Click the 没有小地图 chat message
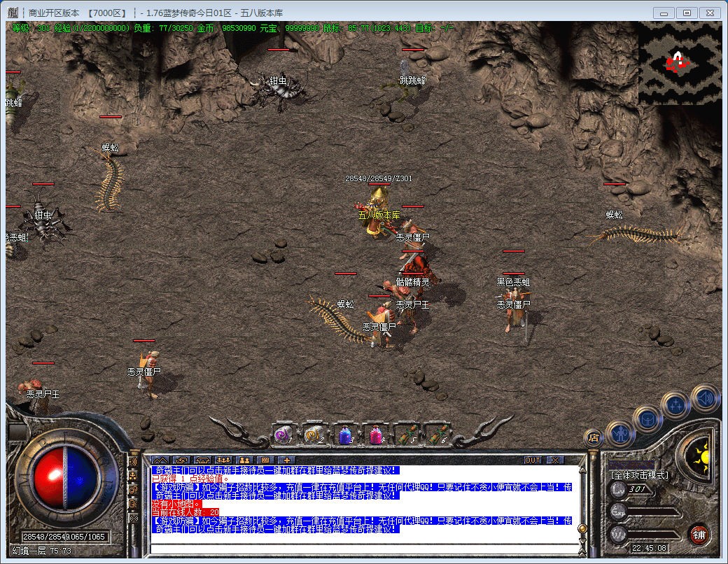 pyautogui.click(x=177, y=504)
